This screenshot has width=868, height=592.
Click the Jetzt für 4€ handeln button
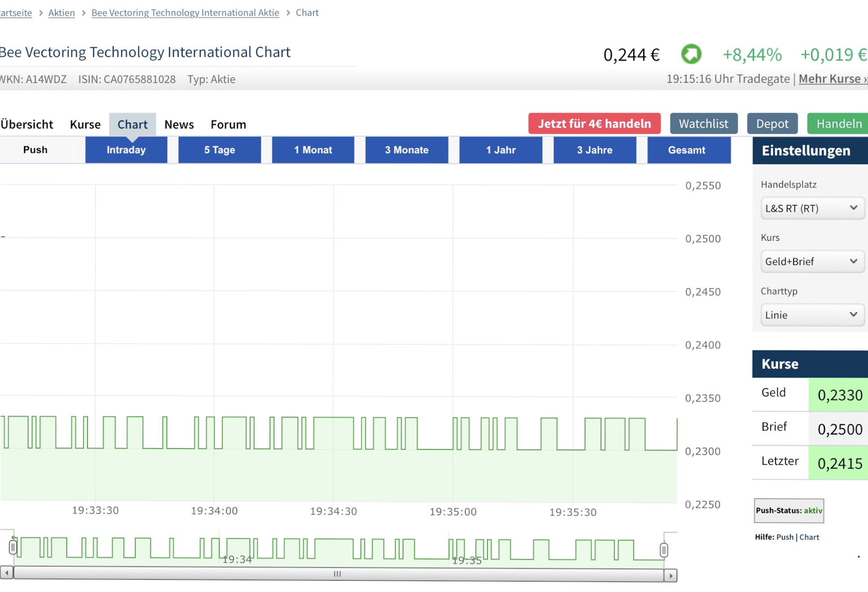pos(594,124)
